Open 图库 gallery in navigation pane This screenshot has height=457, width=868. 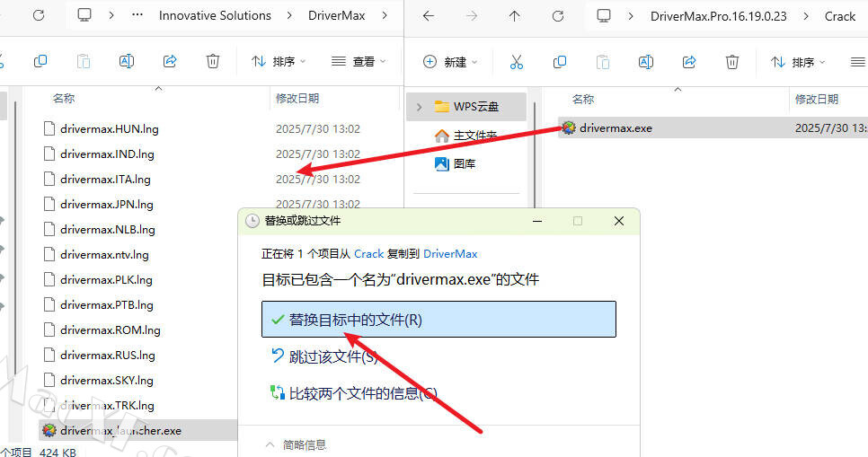pos(455,163)
